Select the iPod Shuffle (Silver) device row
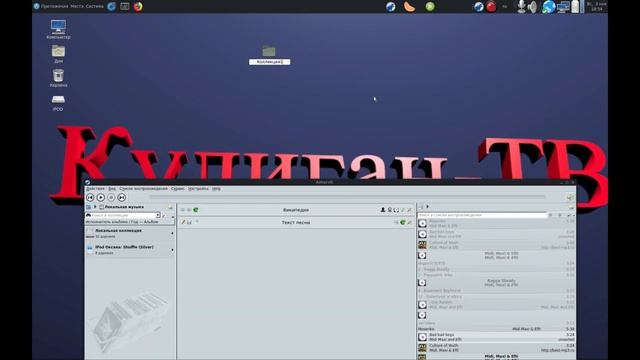640x360 pixels. [x=130, y=250]
